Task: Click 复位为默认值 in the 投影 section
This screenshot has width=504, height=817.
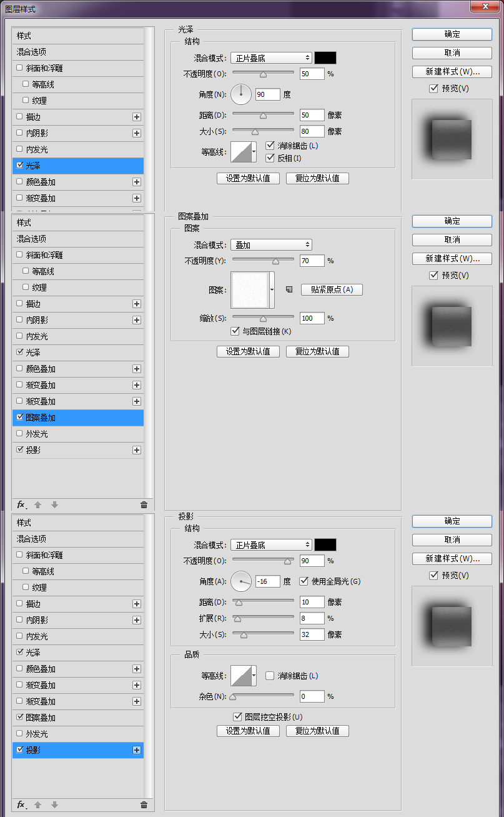Action: (317, 731)
